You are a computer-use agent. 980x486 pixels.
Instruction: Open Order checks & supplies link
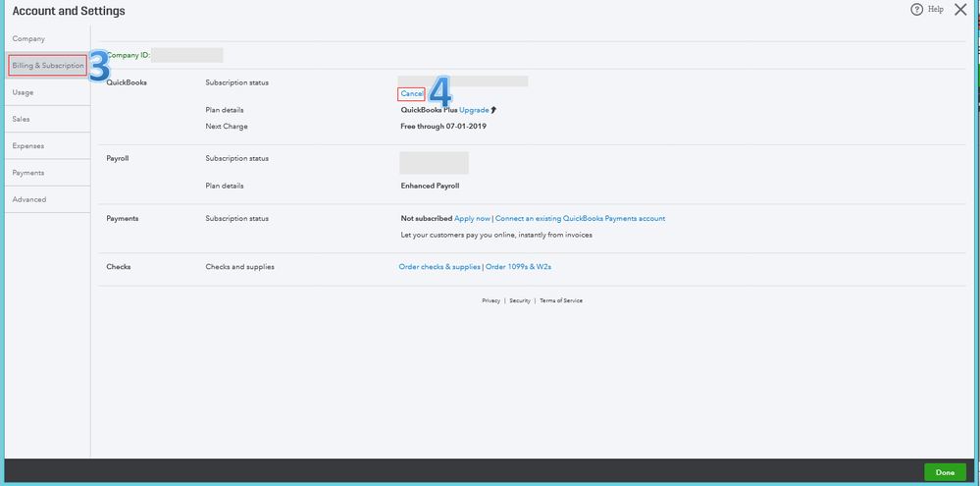coord(439,267)
